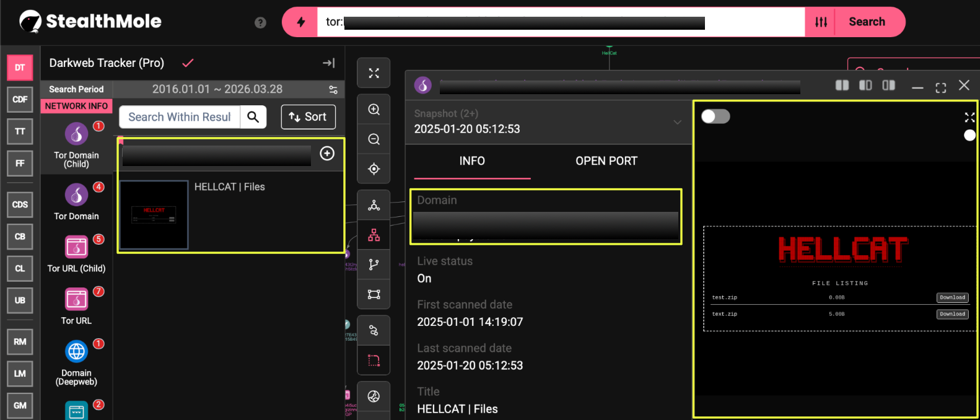Viewport: 980px width, 420px height.
Task: Open the Sort options
Action: pyautogui.click(x=308, y=117)
